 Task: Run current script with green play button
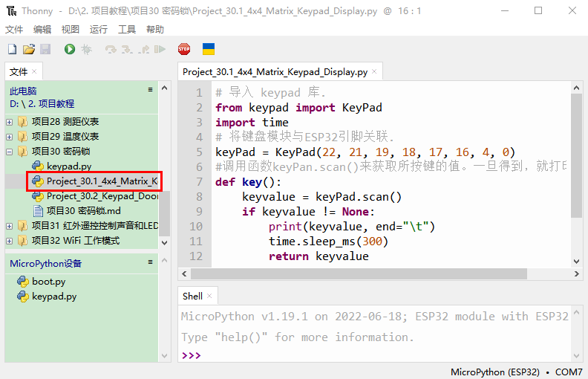click(x=70, y=49)
